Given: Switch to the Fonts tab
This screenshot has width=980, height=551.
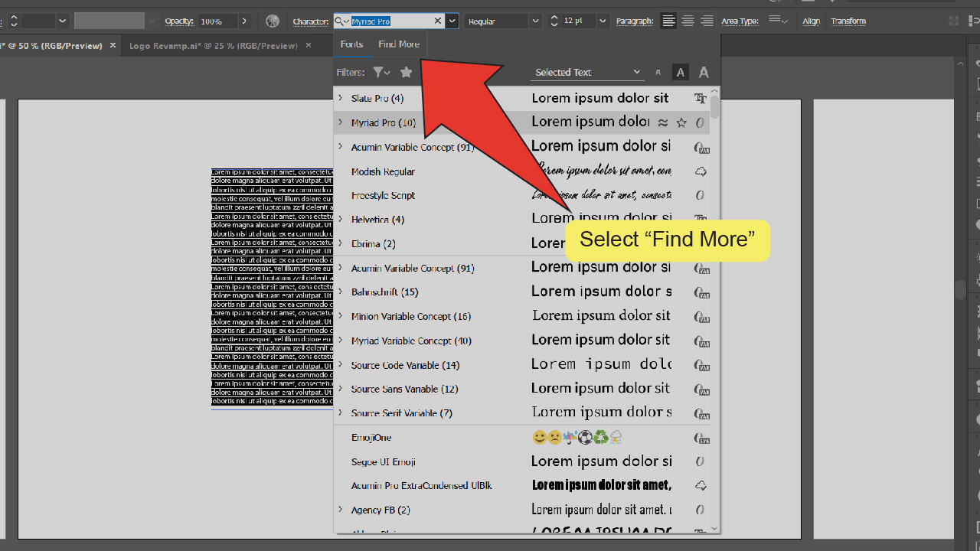Looking at the screenshot, I should (x=352, y=44).
